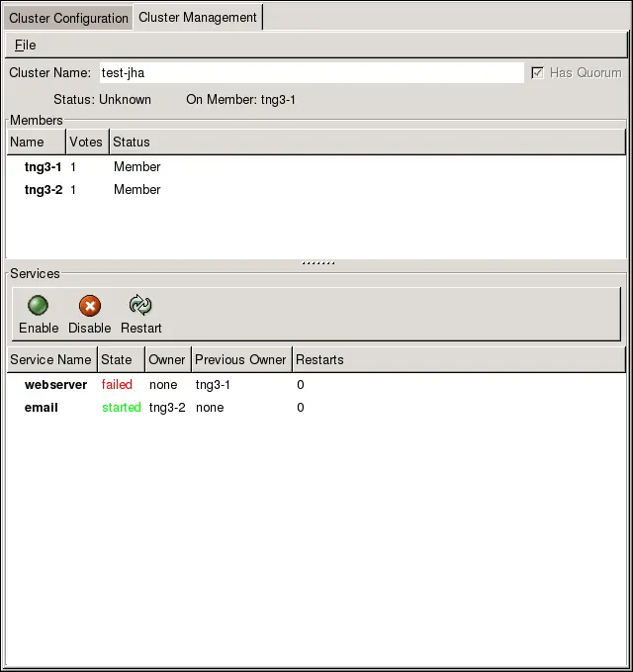Image resolution: width=633 pixels, height=672 pixels.
Task: Sort members by Name column header
Action: 36,143
